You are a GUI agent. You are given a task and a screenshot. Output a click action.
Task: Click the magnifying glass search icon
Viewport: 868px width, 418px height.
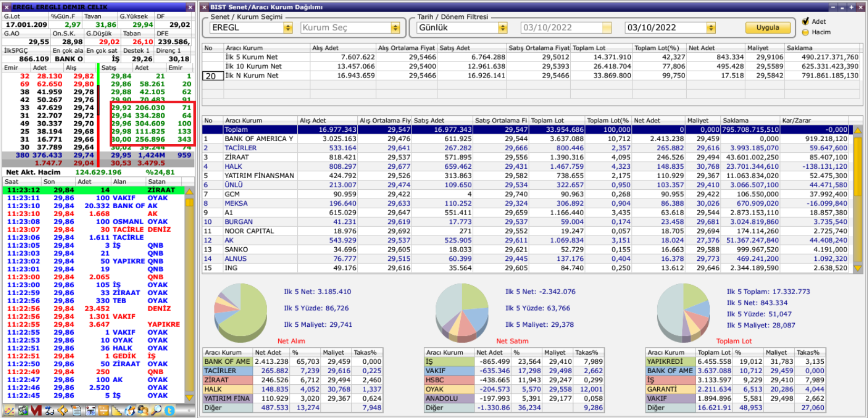156,410
